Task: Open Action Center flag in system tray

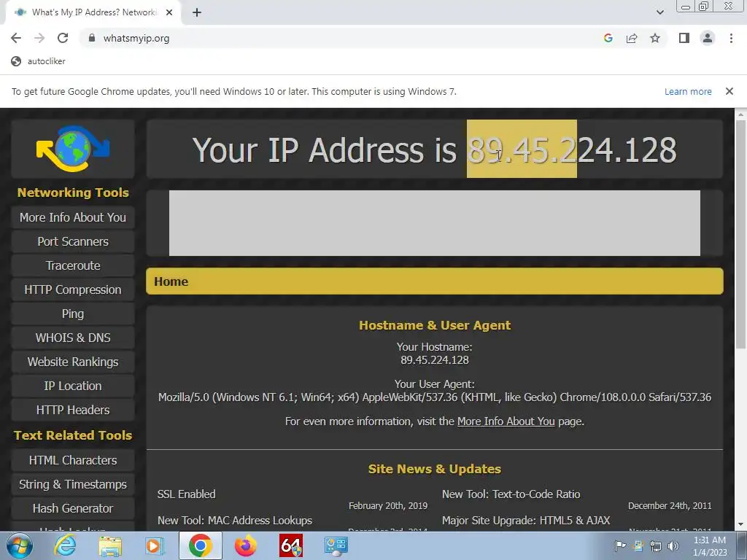Action: pos(620,545)
